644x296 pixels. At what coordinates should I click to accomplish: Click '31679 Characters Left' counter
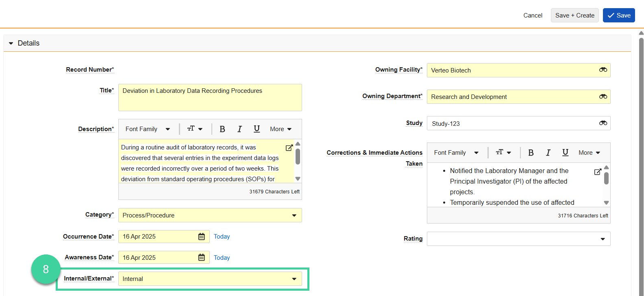[x=274, y=192]
